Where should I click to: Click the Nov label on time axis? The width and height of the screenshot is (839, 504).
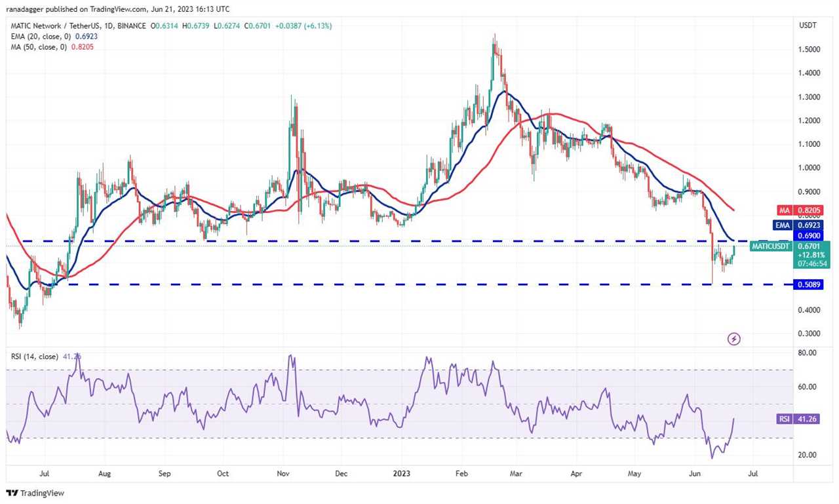tap(283, 472)
